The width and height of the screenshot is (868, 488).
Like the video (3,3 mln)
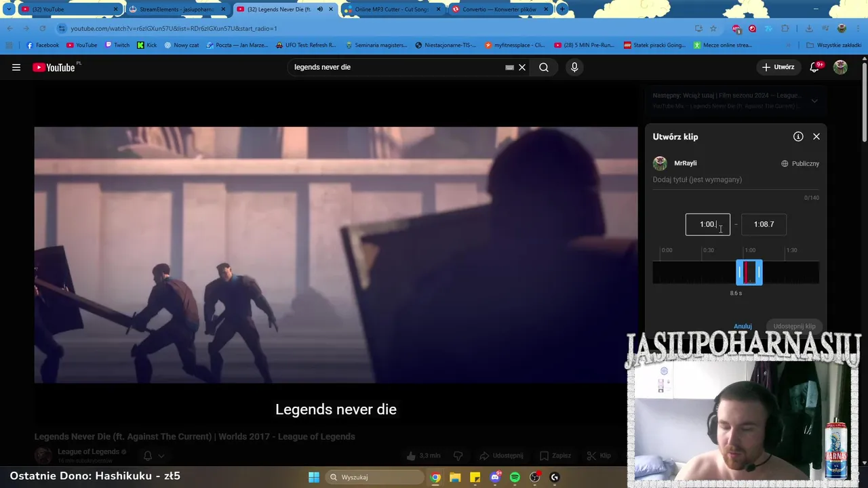click(423, 455)
